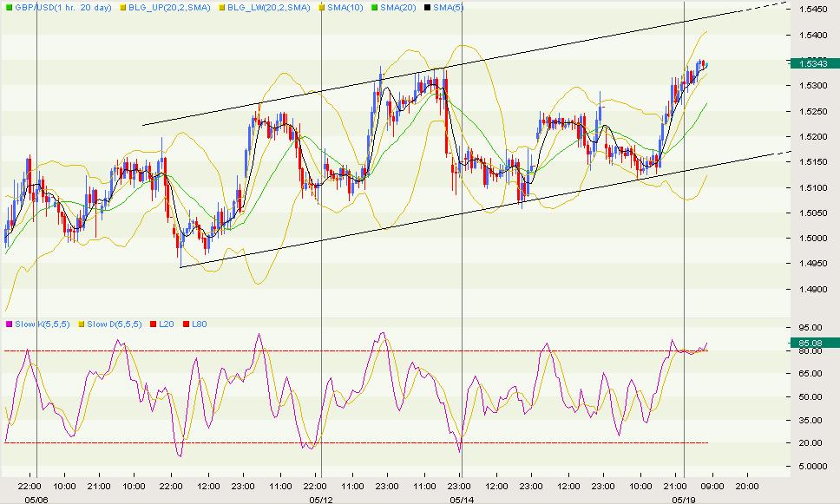The width and height of the screenshot is (840, 504).
Task: Click the 80.00 stochastic axis label
Action: pyautogui.click(x=810, y=350)
